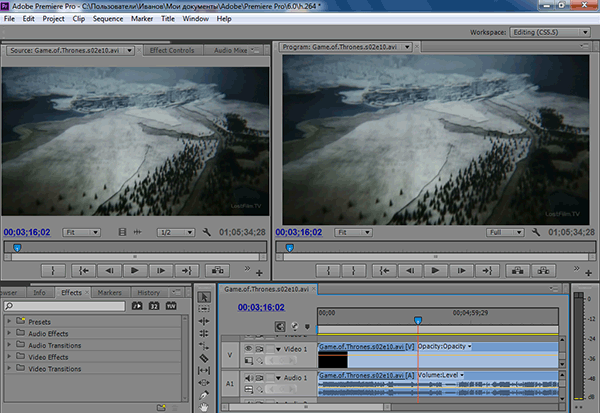This screenshot has height=413, width=600.
Task: Create new custom bin in Effects
Action: click(x=161, y=408)
